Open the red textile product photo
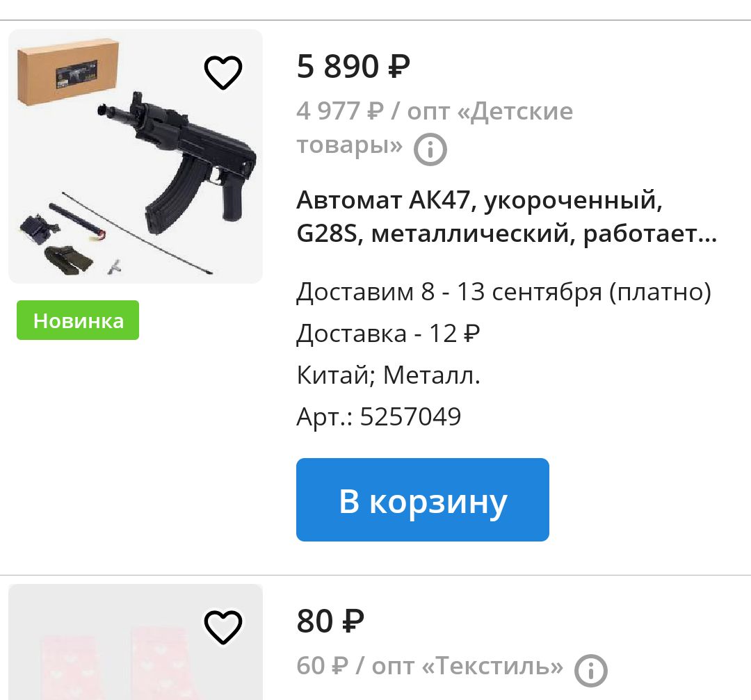 pos(136,642)
